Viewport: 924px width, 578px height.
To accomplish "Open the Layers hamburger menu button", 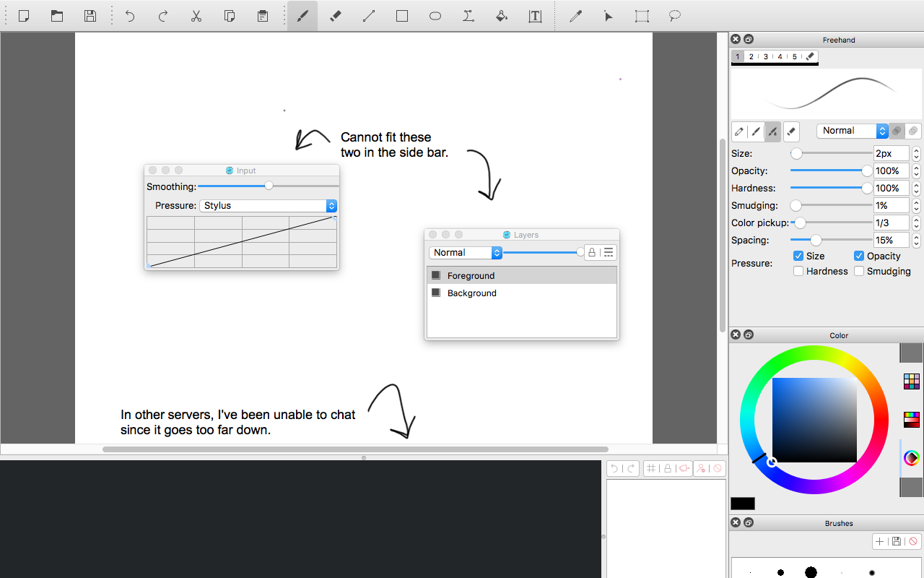I will 609,252.
